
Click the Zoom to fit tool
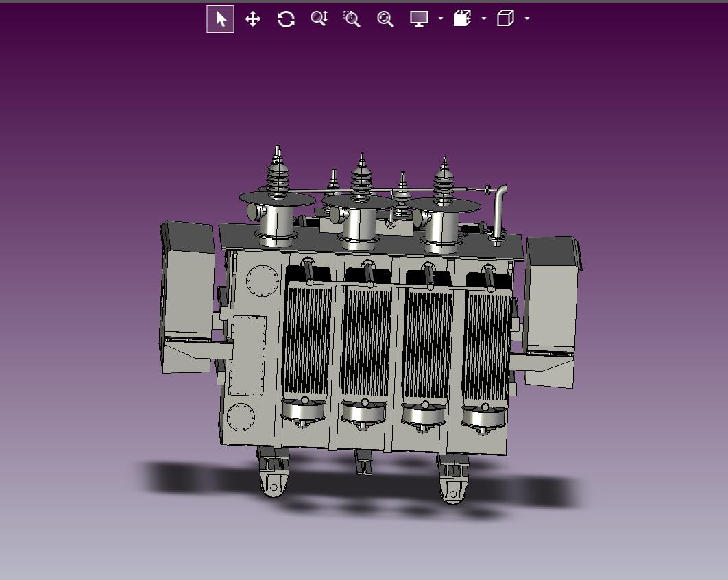tap(385, 19)
